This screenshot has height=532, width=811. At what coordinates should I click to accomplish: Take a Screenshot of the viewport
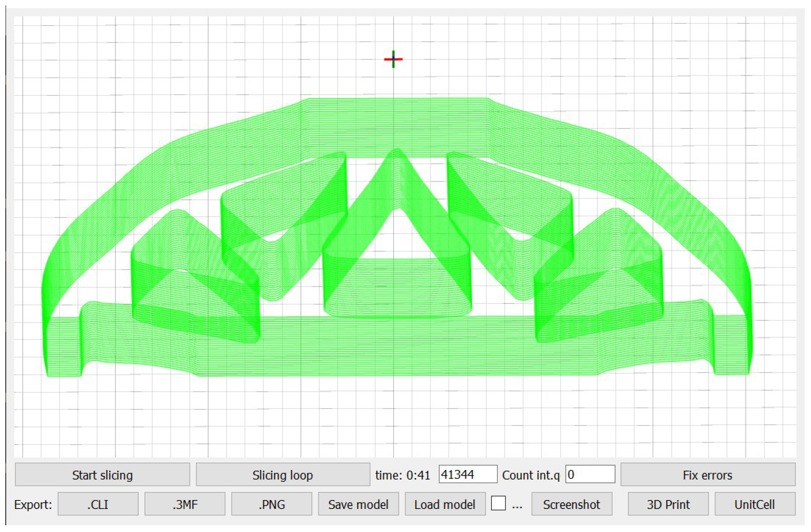click(571, 504)
